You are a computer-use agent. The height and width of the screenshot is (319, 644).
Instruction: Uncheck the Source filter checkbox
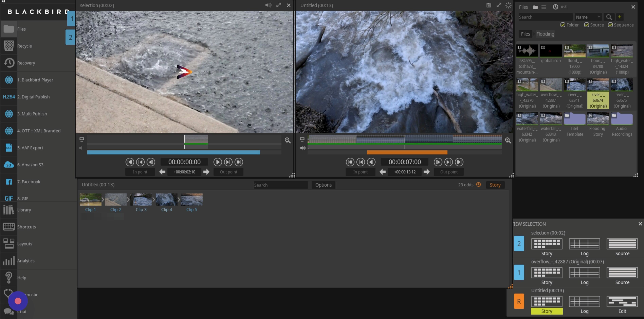click(x=586, y=25)
